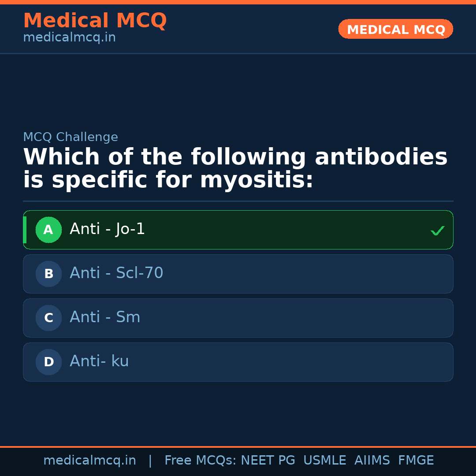Select "FMGE" in the footer bar

pos(416,461)
